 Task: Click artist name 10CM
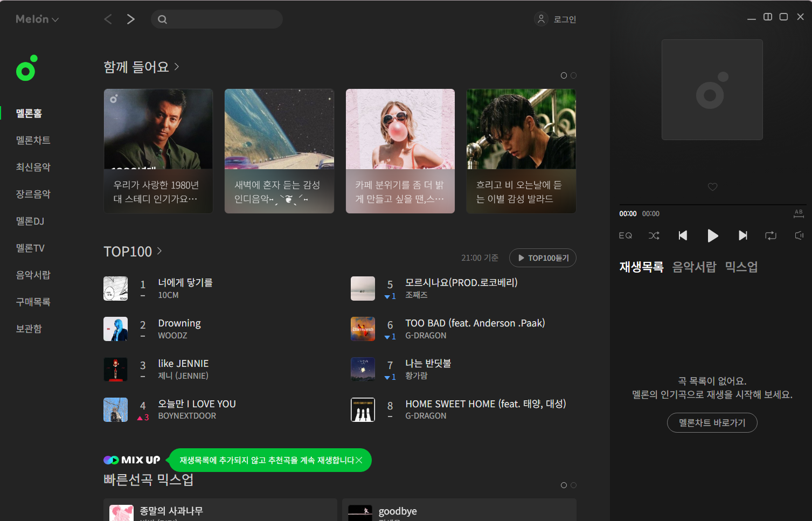tap(168, 295)
